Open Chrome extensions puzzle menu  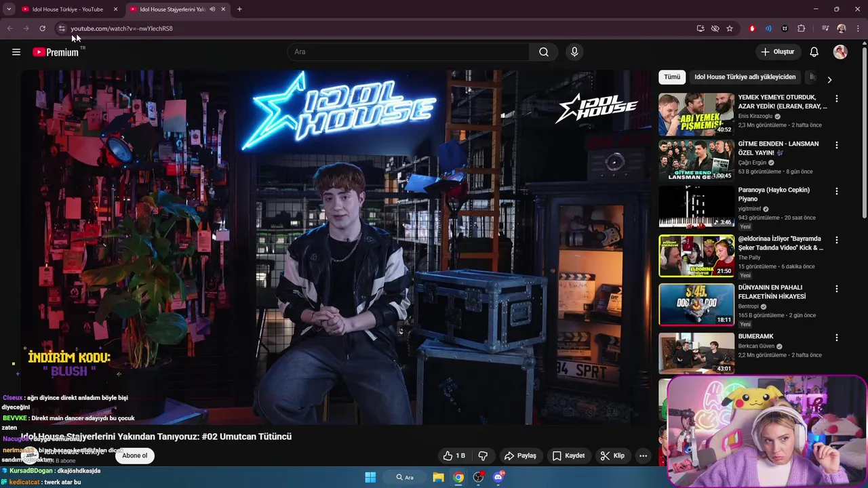click(802, 28)
